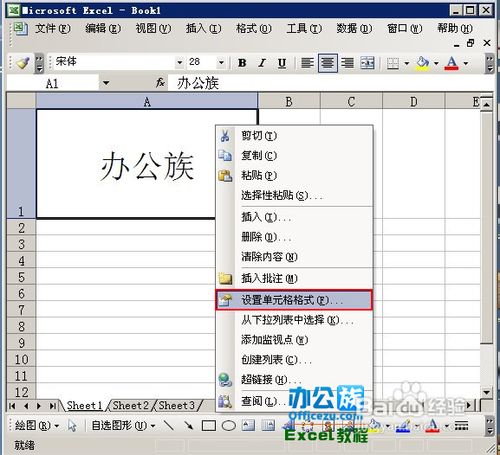Click the vertical scrollbar down arrow
This screenshot has width=500, height=455.
(487, 392)
